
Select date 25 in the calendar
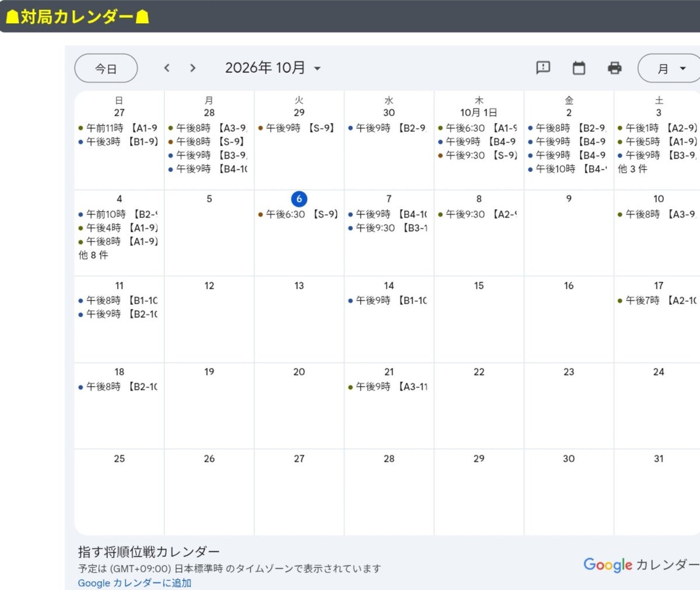click(x=120, y=459)
